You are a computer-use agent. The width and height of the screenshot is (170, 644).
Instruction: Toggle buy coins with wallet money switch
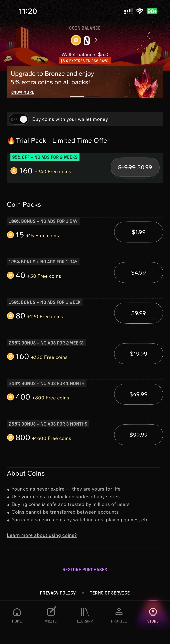click(19, 119)
